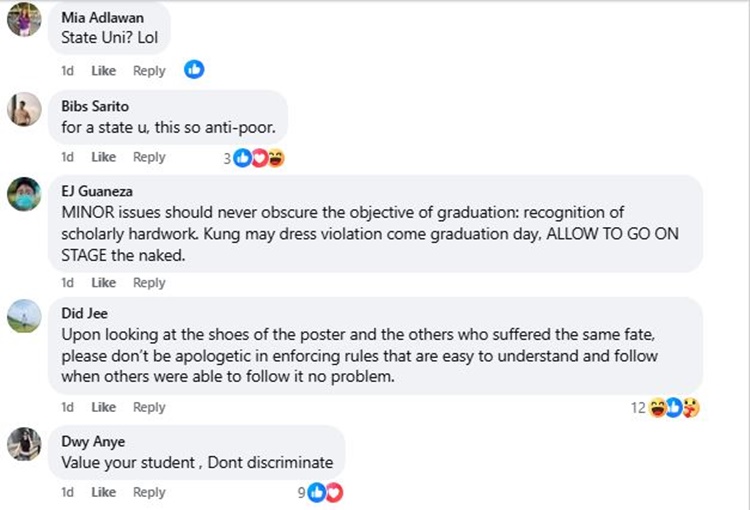750x510 pixels.
Task: Like EJ Guaneza's comment
Action: coord(104,283)
